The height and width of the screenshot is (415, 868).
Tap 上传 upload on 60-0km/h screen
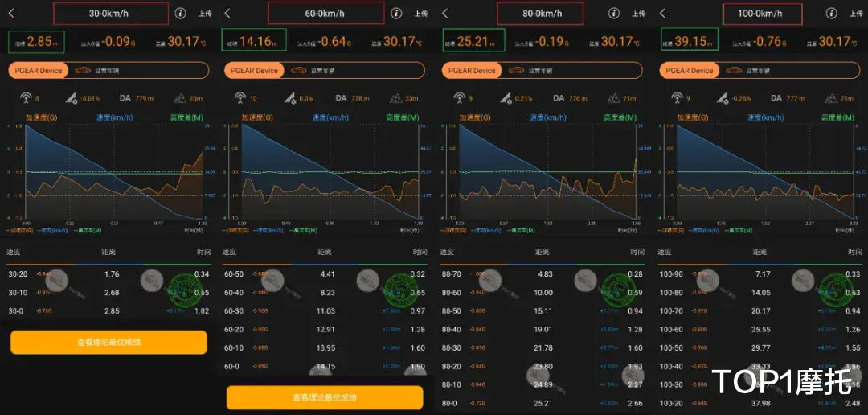[420, 14]
